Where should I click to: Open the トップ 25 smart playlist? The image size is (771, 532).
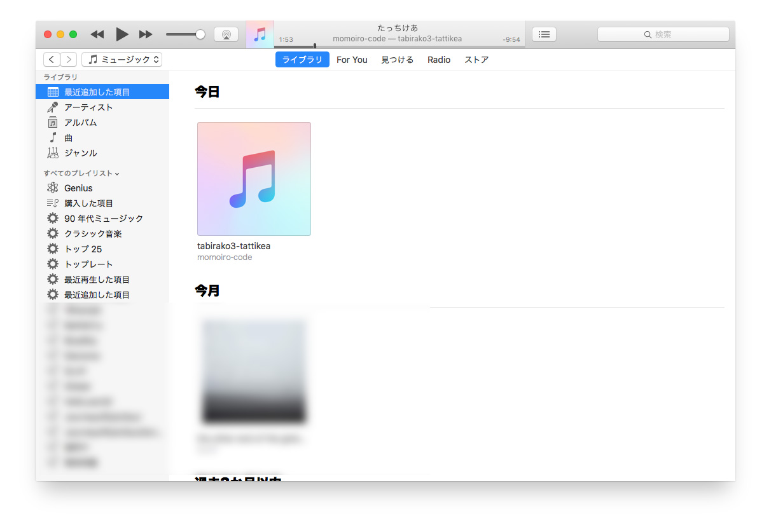[83, 249]
